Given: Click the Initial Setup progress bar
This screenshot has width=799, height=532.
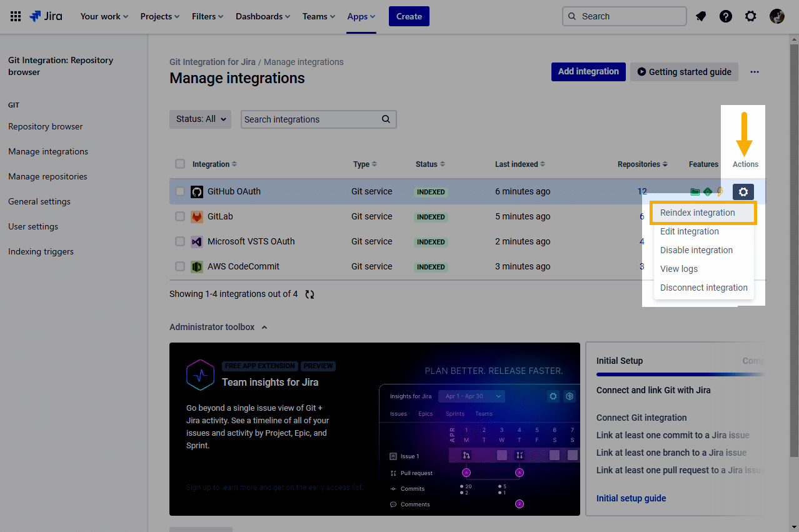Looking at the screenshot, I should click(680, 374).
